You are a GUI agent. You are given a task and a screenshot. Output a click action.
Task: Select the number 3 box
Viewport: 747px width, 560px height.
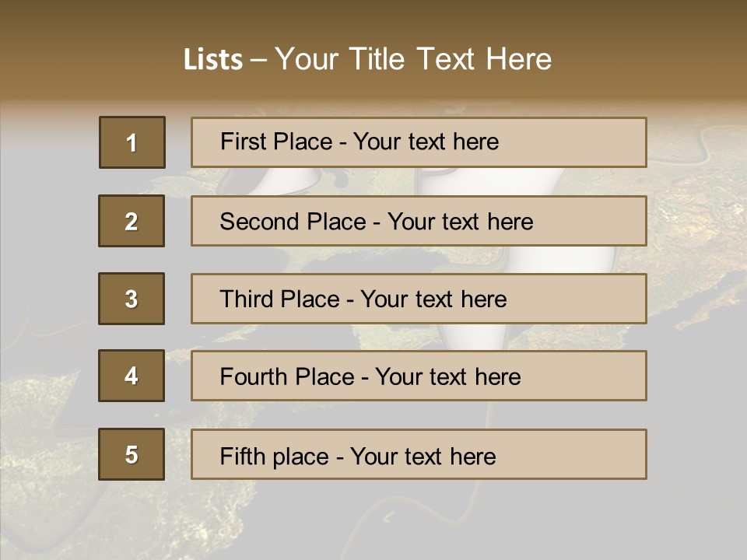132,299
